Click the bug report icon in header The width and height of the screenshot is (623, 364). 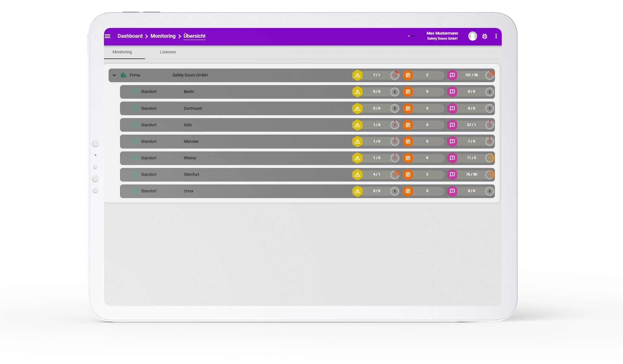coord(485,36)
